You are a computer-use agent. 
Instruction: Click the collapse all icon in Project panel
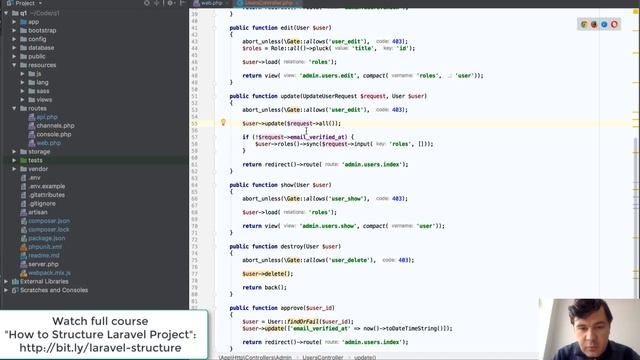tap(157, 3)
